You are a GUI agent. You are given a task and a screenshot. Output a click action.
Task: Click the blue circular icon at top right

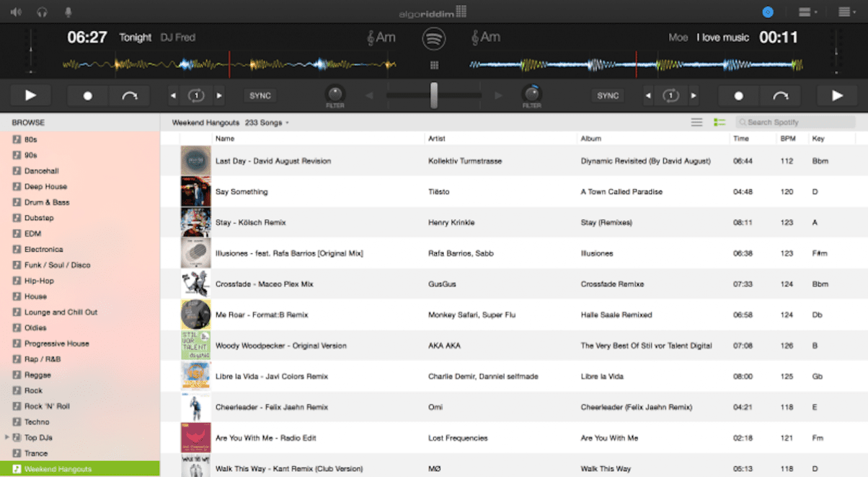[x=768, y=12]
